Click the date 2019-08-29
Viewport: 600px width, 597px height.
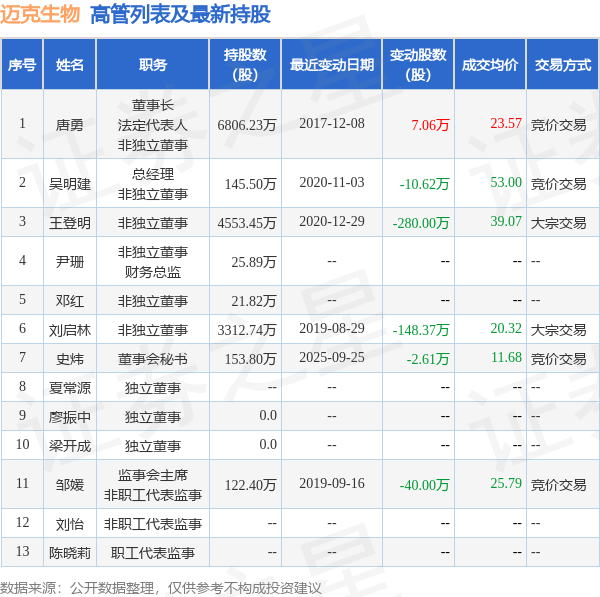tap(332, 329)
